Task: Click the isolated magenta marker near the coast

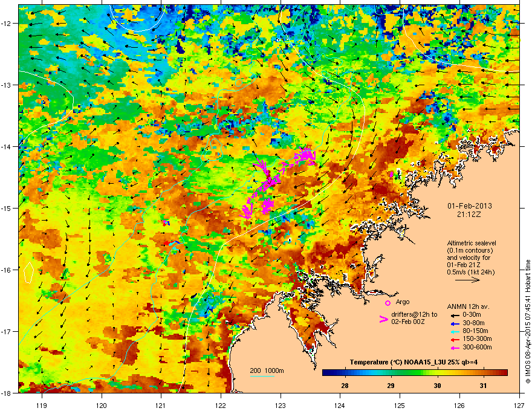Action: click(x=391, y=174)
